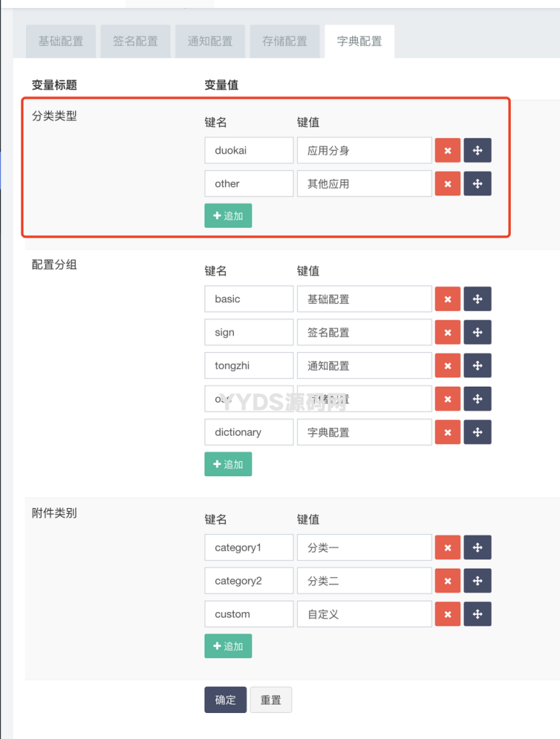The height and width of the screenshot is (739, 560).
Task: Click the move handle on the sign row
Action: [x=477, y=332]
